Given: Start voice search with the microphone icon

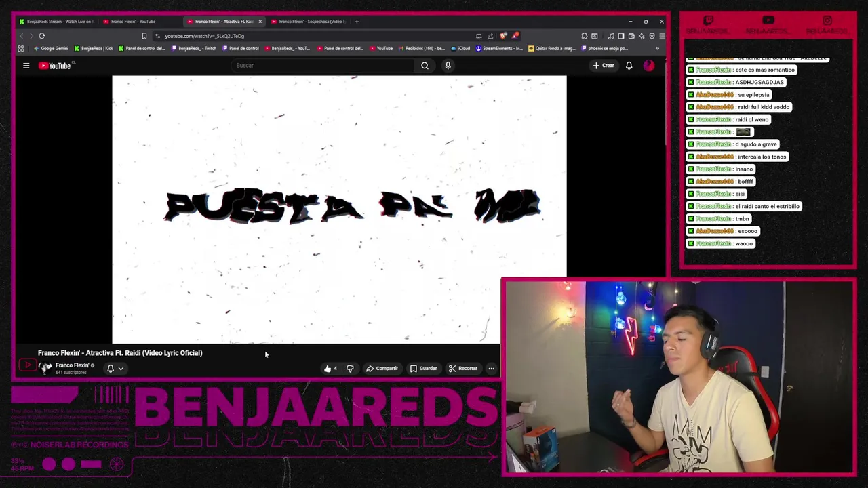Looking at the screenshot, I should [x=448, y=66].
